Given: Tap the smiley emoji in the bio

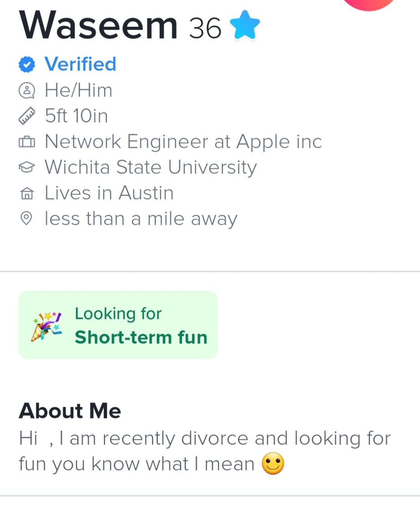Looking at the screenshot, I should point(273,464).
